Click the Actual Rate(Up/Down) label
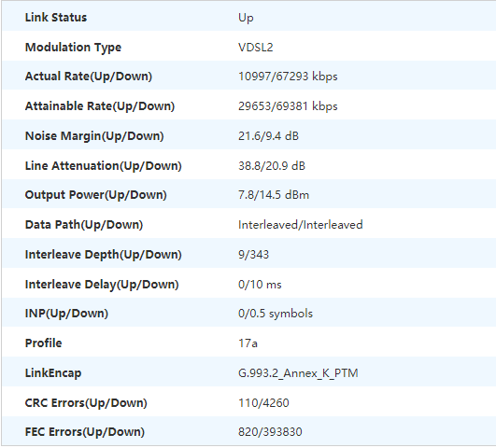The height and width of the screenshot is (448, 496). click(x=89, y=77)
